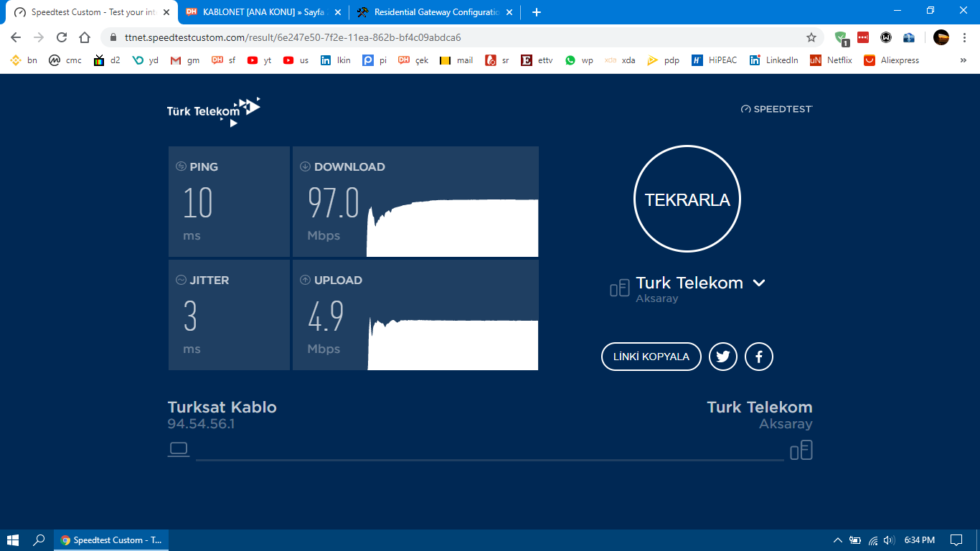Open the pi bookmark
Screen dimensions: 980x551
pyautogui.click(x=374, y=60)
